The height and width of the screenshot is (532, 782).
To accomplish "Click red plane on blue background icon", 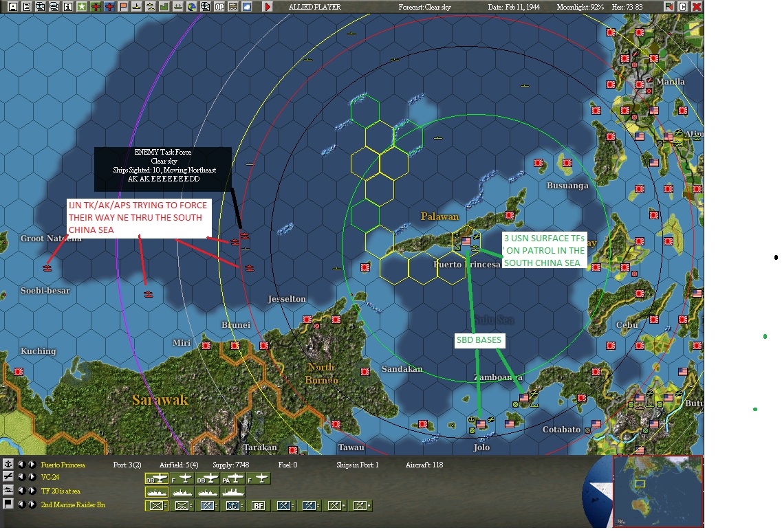I will [x=110, y=7].
